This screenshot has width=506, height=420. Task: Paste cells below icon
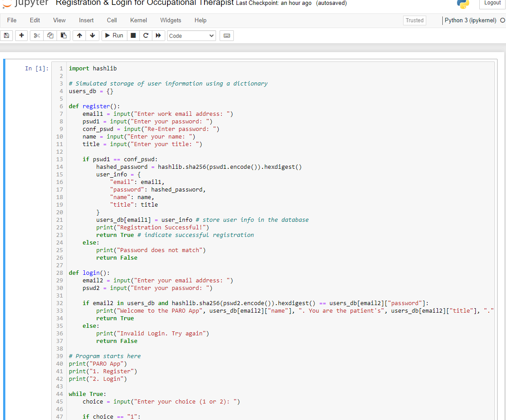[64, 36]
